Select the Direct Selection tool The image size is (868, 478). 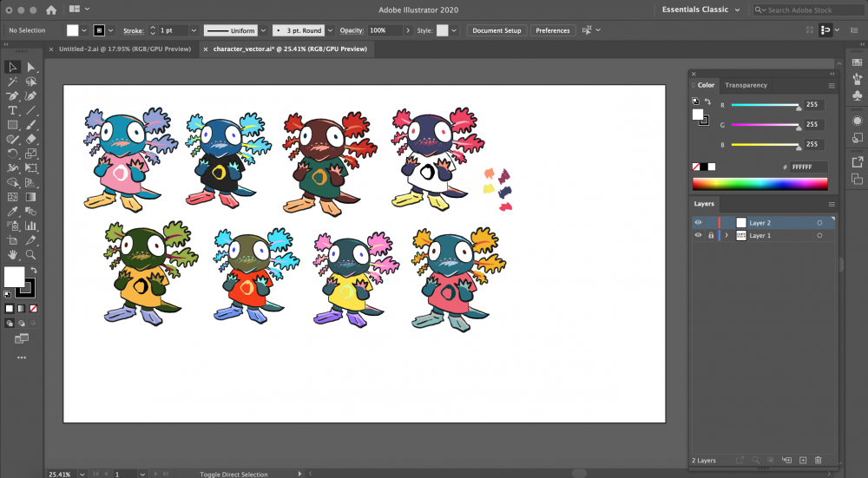(x=31, y=67)
